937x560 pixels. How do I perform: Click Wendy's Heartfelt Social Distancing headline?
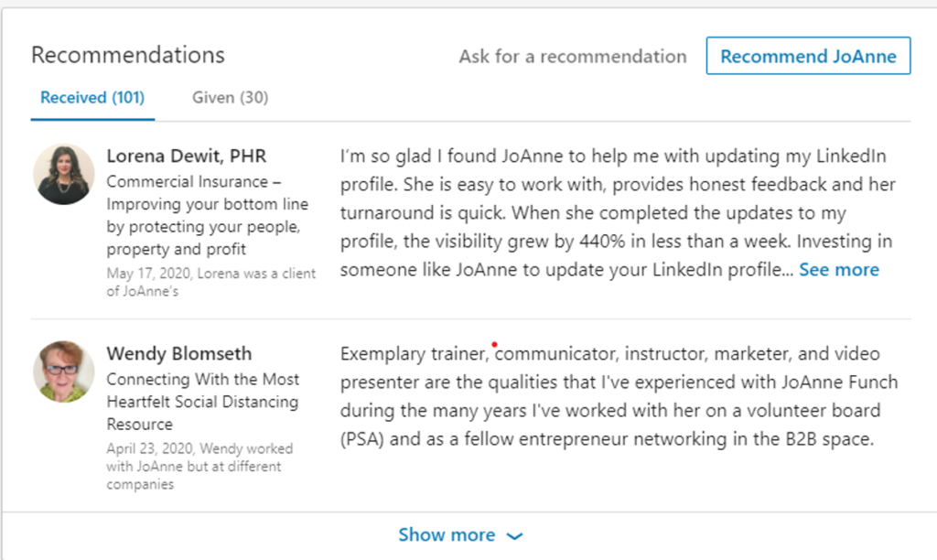point(202,402)
